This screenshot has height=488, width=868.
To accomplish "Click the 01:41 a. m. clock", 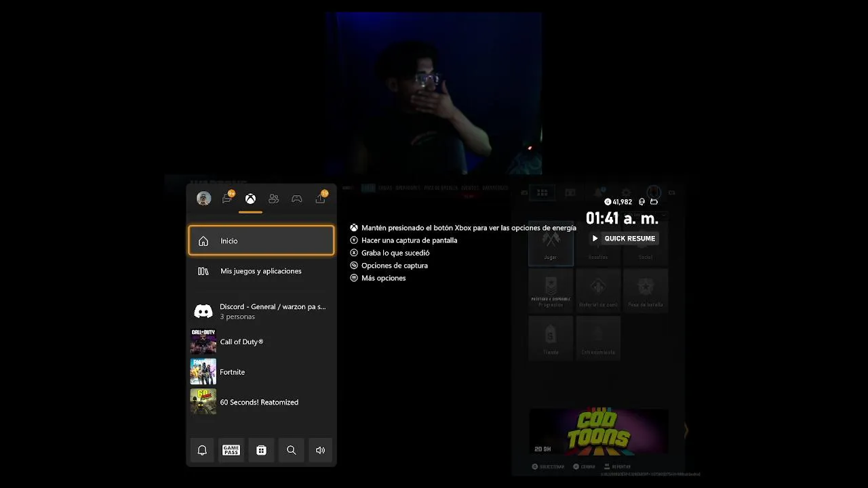I will point(622,218).
